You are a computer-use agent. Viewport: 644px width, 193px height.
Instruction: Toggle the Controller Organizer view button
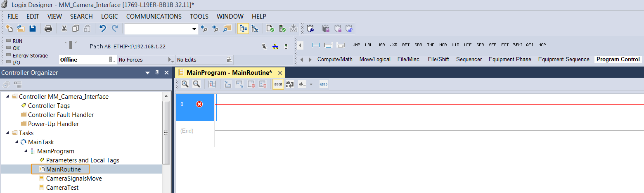(x=243, y=29)
